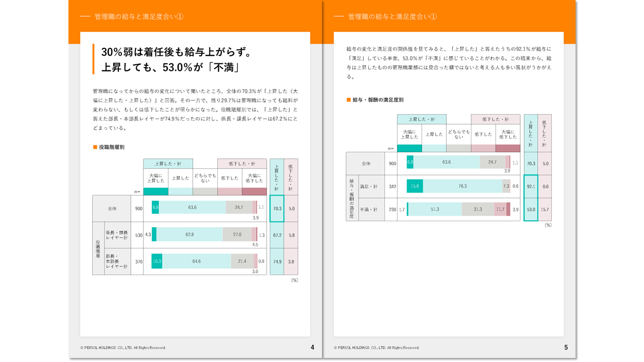Click the bar segment labeled 76.3
Viewport: 644px width, 362px height.
pyautogui.click(x=462, y=187)
